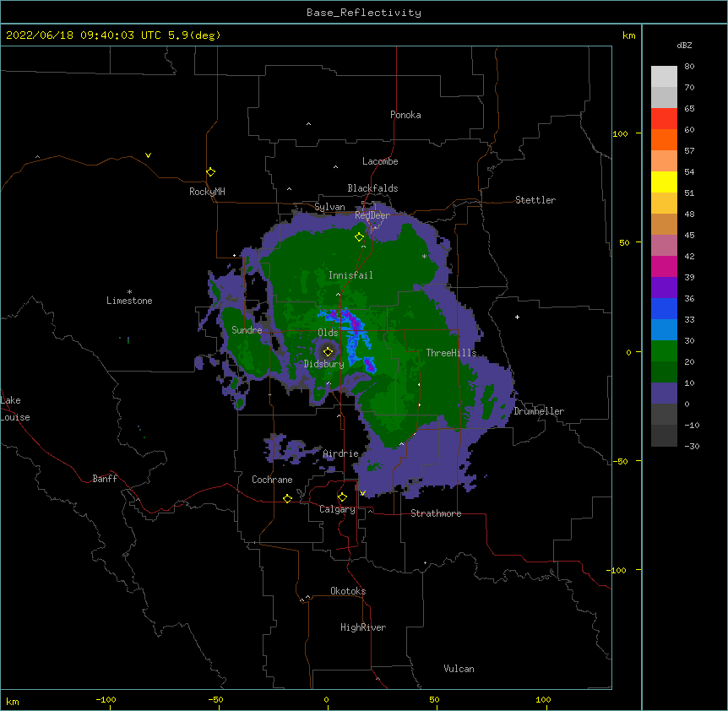Image resolution: width=728 pixels, height=711 pixels.
Task: Click the yellow diamond marker above Calgary label
Action: [x=342, y=497]
